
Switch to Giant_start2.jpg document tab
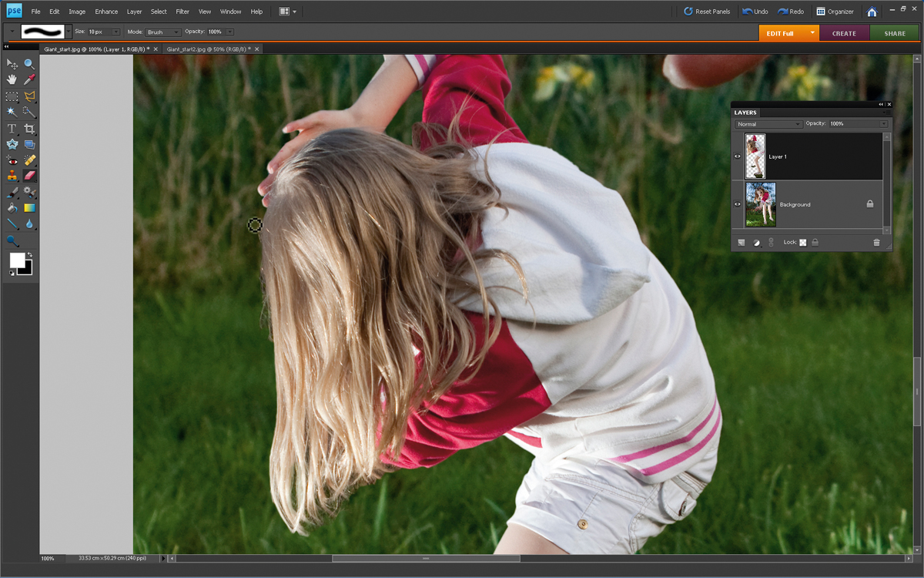(212, 49)
